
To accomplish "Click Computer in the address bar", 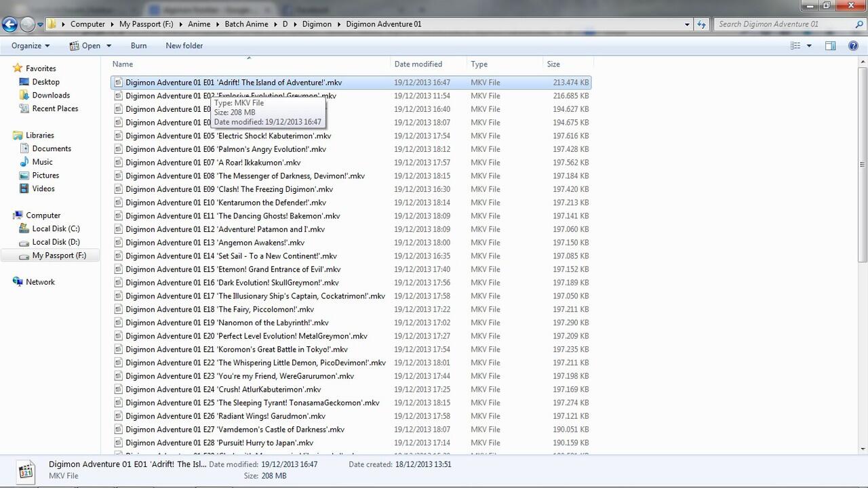I will pyautogui.click(x=87, y=24).
